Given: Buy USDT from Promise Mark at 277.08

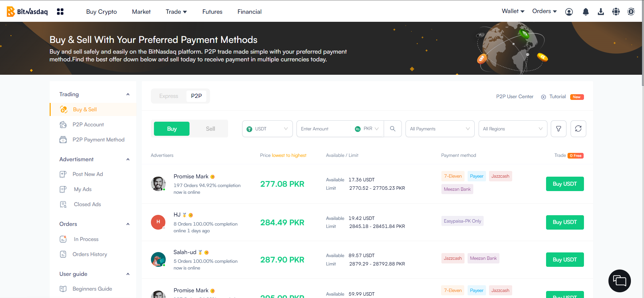Looking at the screenshot, I should click(x=565, y=184).
